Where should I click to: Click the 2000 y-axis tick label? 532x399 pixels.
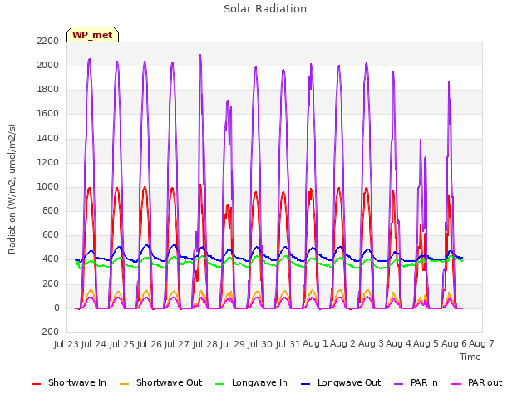tap(48, 65)
